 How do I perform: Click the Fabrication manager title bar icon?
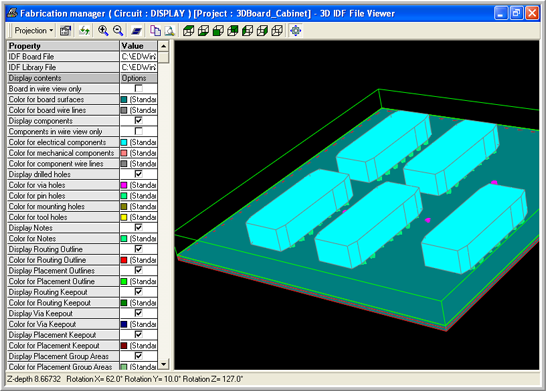pyautogui.click(x=13, y=13)
